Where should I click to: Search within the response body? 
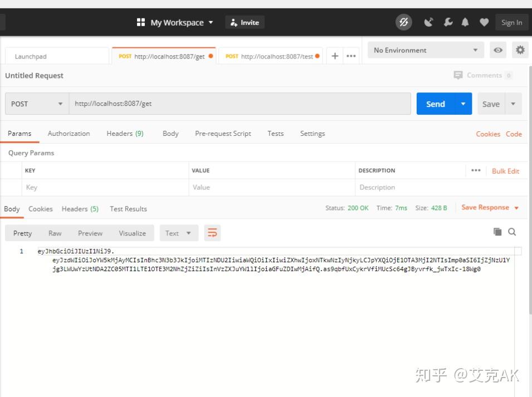pos(511,232)
